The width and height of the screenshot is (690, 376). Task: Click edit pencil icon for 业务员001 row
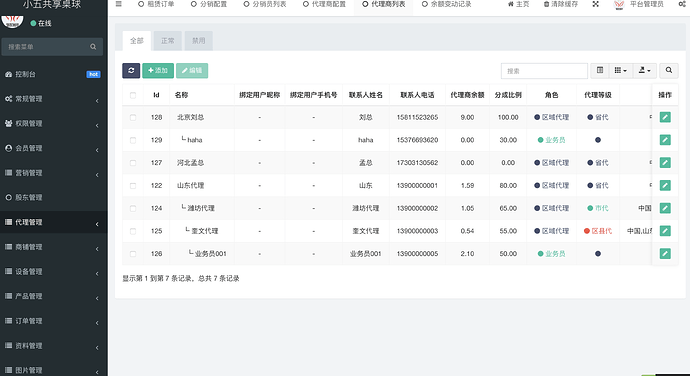click(x=665, y=254)
